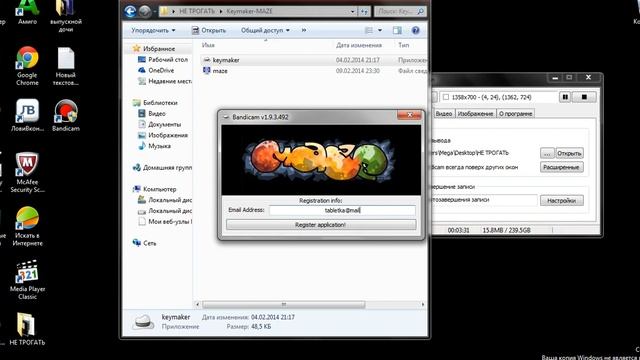Select the Новый текстовый document icon
The image size is (640, 360).
(x=66, y=66)
